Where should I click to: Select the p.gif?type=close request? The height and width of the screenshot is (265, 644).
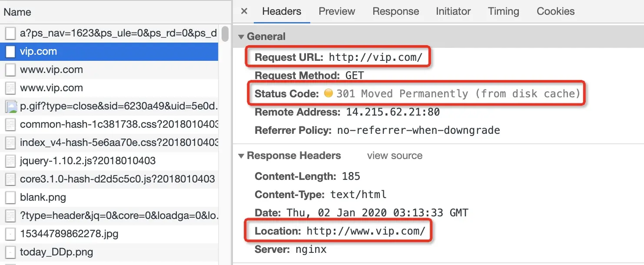tap(109, 106)
